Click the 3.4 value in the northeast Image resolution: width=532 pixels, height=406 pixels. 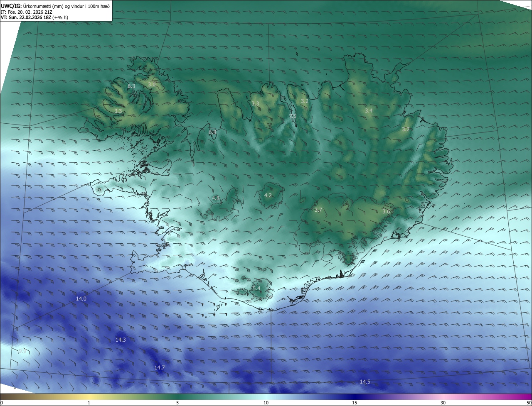pyautogui.click(x=369, y=110)
